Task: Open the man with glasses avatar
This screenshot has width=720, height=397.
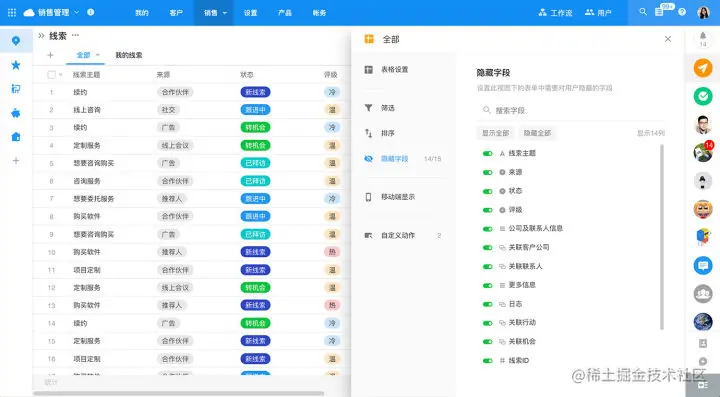Action: (x=703, y=124)
